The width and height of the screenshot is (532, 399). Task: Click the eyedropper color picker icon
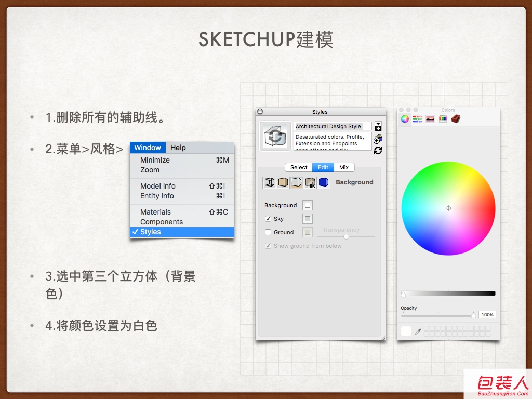click(418, 331)
